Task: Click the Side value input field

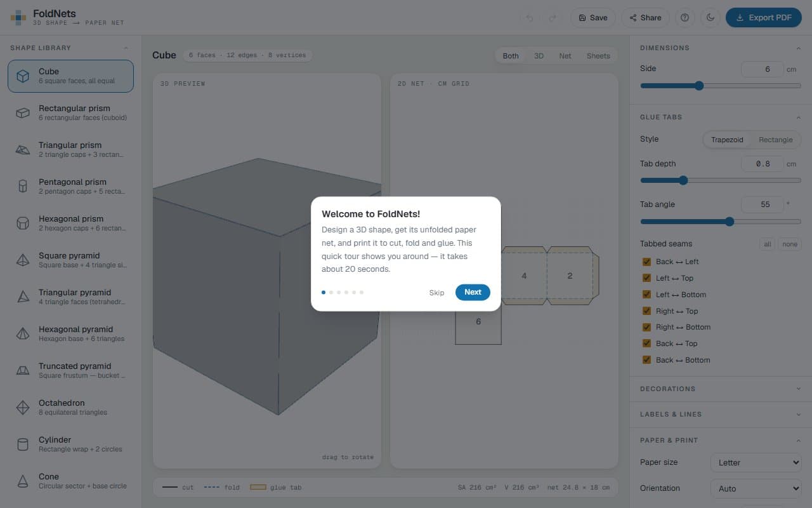Action: point(763,69)
